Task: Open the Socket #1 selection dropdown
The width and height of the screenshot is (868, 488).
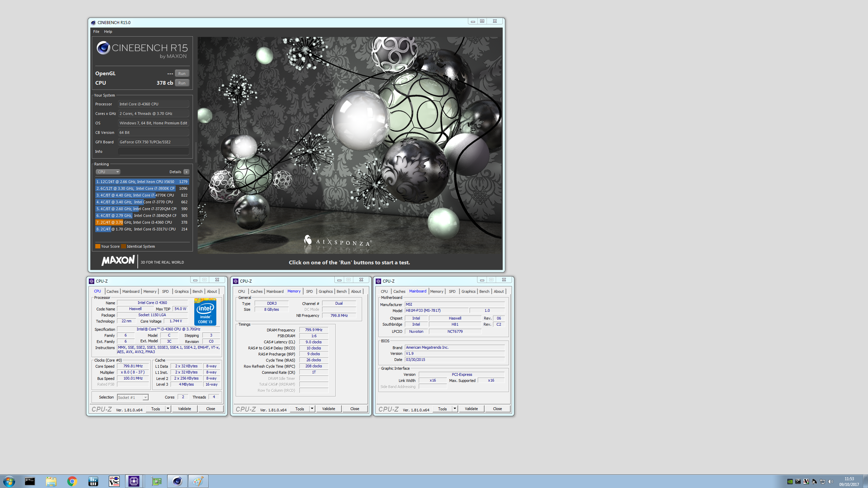Action: [x=133, y=398]
